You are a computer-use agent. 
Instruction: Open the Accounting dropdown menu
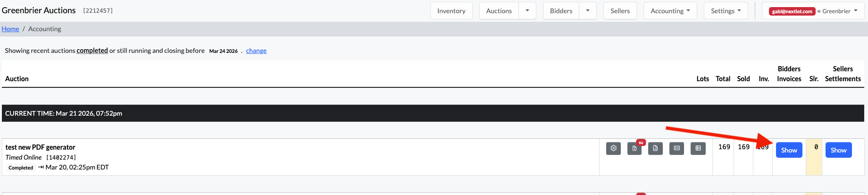[x=670, y=11]
